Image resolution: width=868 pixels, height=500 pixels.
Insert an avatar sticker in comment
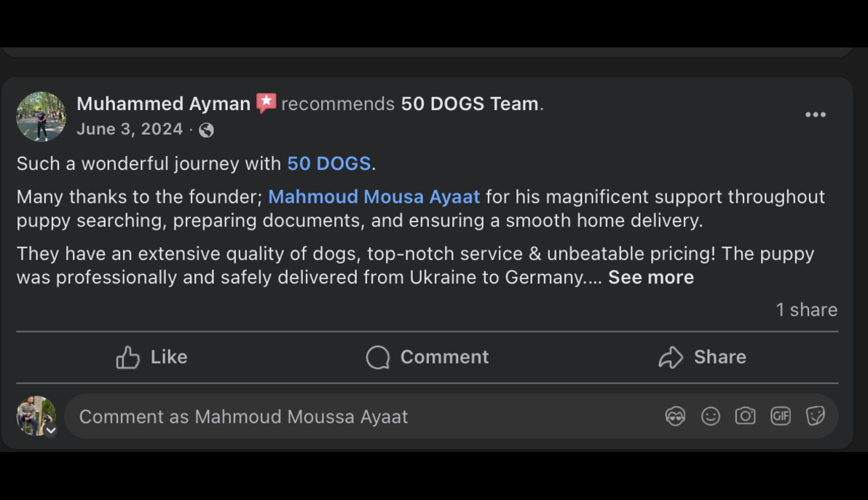pyautogui.click(x=675, y=416)
